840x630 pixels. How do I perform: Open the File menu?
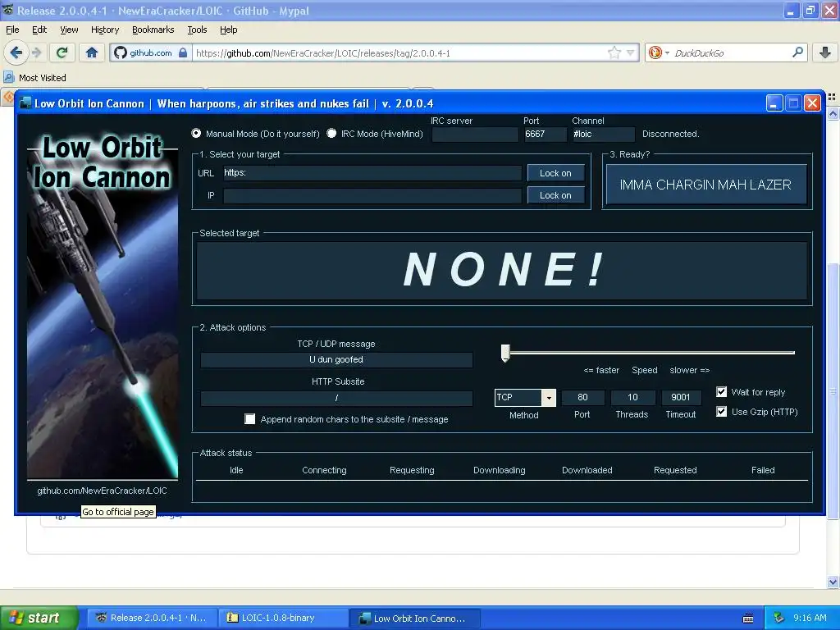12,30
